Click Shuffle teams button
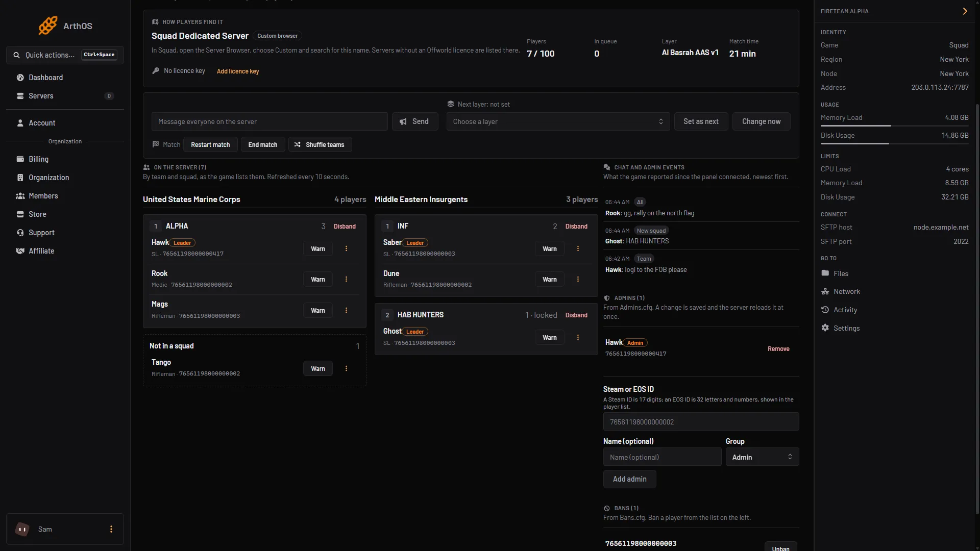Viewport: 980px width, 551px height. [320, 145]
